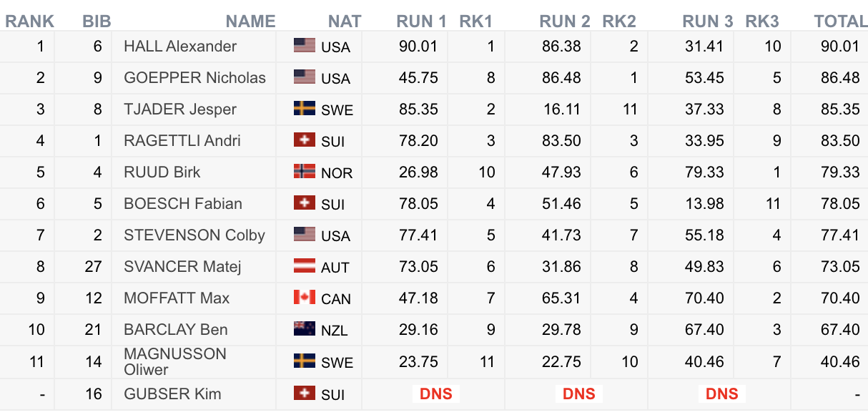
Task: Click the USA flag beside HALL Alexander
Action: tap(305, 46)
